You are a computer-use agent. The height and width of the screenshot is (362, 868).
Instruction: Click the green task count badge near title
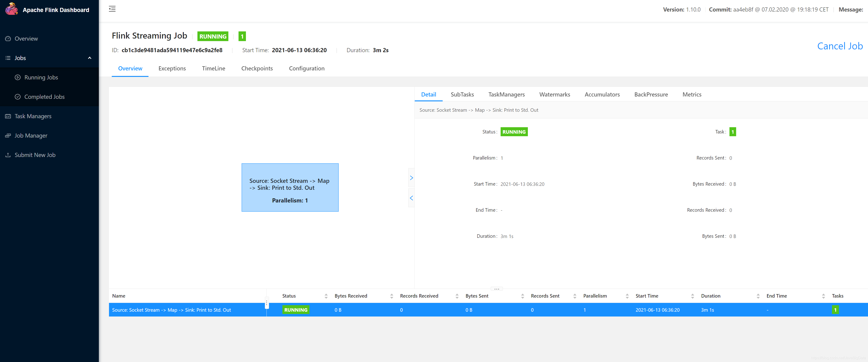[242, 36]
